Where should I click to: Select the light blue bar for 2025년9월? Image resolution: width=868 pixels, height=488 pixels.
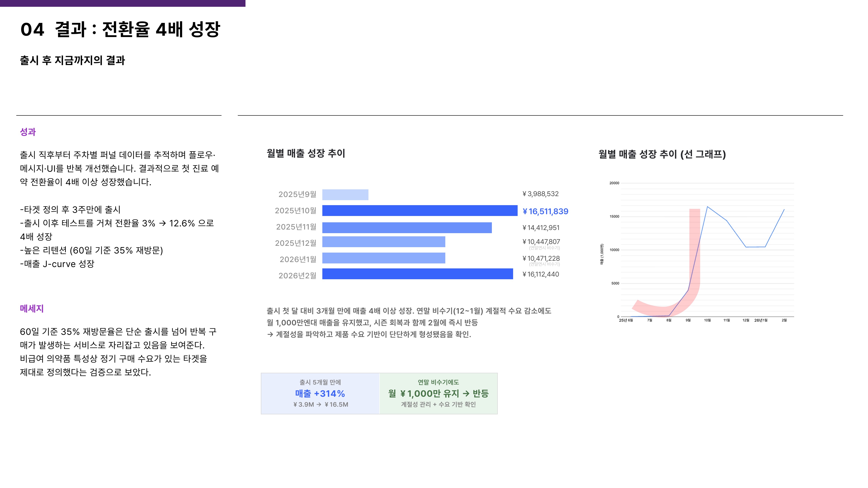[x=345, y=195]
